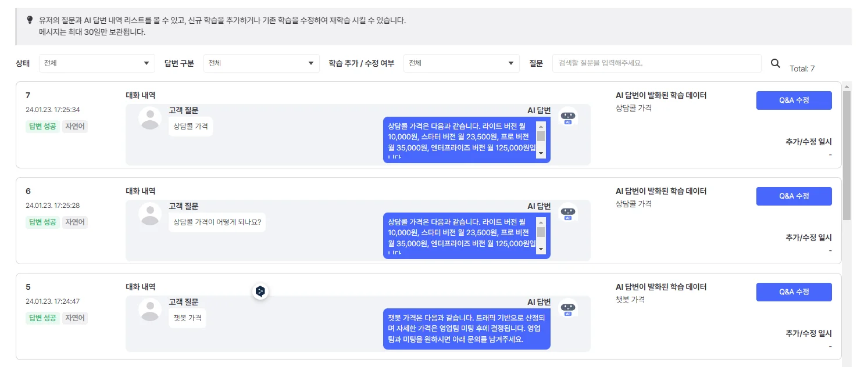
Task: Click the customer avatar icon in conversation 7
Action: click(x=149, y=118)
